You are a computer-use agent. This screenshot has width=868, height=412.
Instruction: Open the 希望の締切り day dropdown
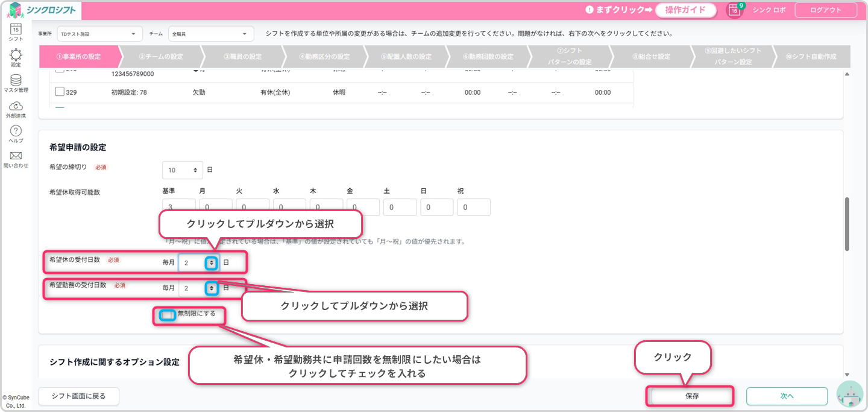(x=183, y=170)
